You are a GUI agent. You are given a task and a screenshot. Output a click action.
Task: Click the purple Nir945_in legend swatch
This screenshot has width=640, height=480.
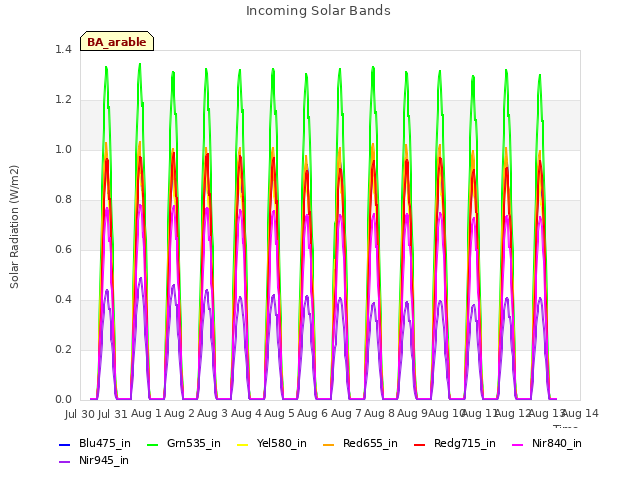[x=64, y=462]
